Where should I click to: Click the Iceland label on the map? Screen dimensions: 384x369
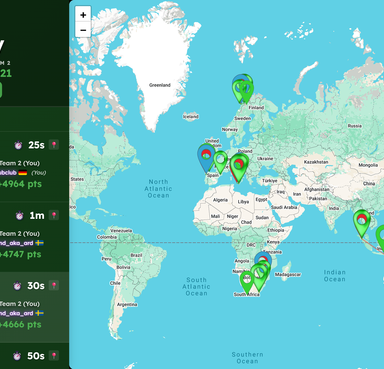tap(191, 116)
